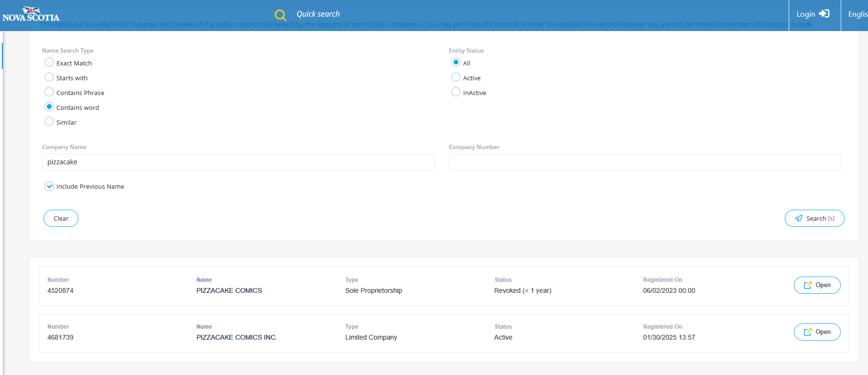
Task: Select the Contains Phrase radio button
Action: coord(49,92)
